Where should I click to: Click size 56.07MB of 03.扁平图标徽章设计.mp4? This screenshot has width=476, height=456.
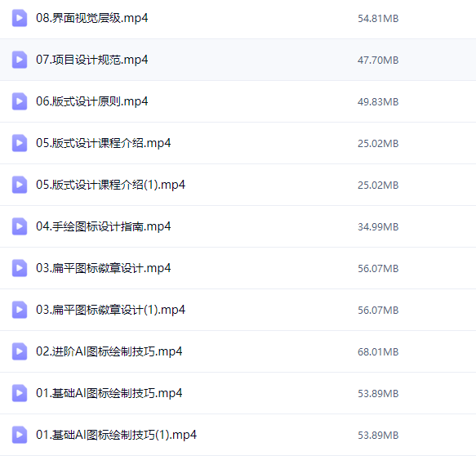378,269
